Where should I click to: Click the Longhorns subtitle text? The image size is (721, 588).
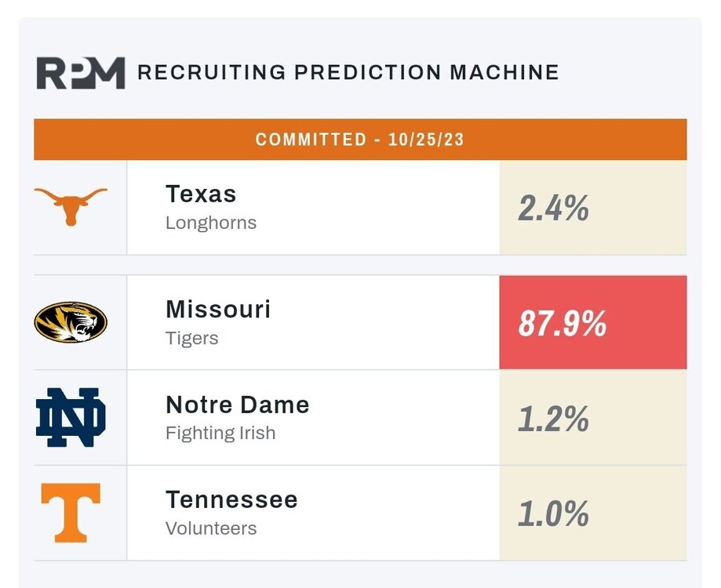point(211,223)
